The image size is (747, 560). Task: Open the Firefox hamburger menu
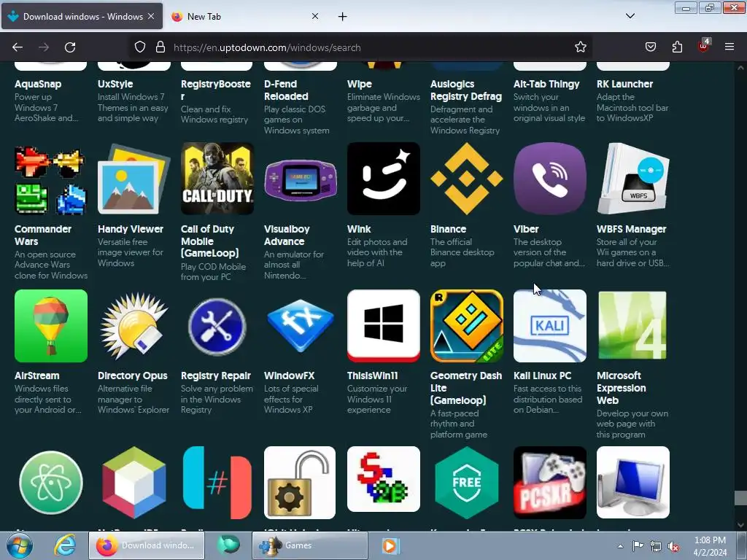pos(729,47)
